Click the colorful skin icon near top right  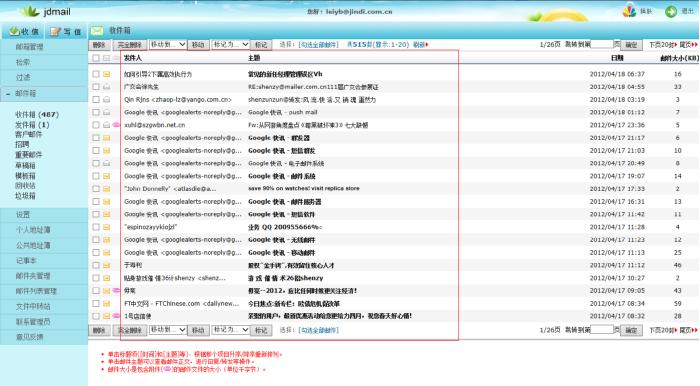629,11
